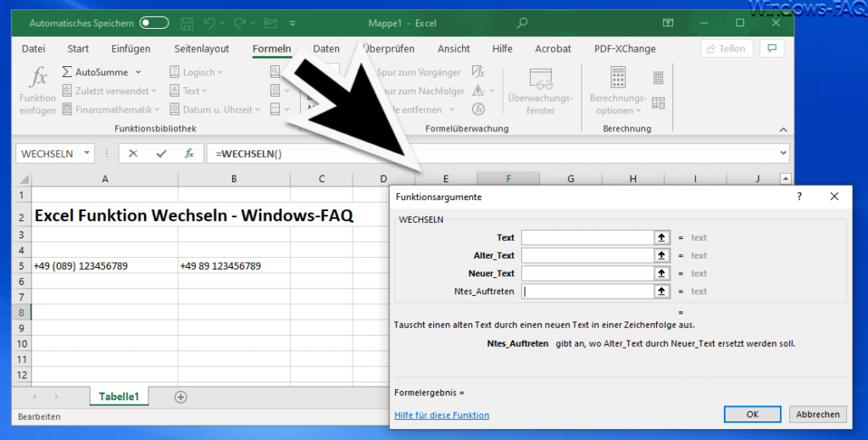The height and width of the screenshot is (440, 868).
Task: Switch to the Start tab
Action: pos(78,48)
